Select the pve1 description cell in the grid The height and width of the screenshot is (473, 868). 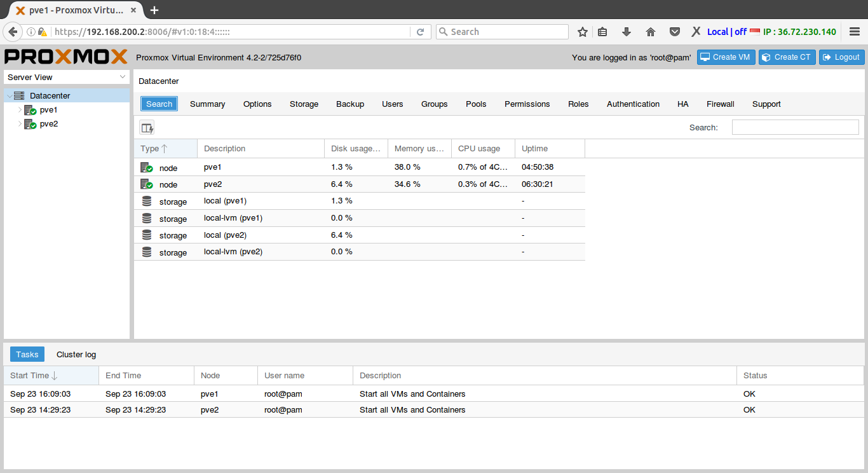point(261,167)
